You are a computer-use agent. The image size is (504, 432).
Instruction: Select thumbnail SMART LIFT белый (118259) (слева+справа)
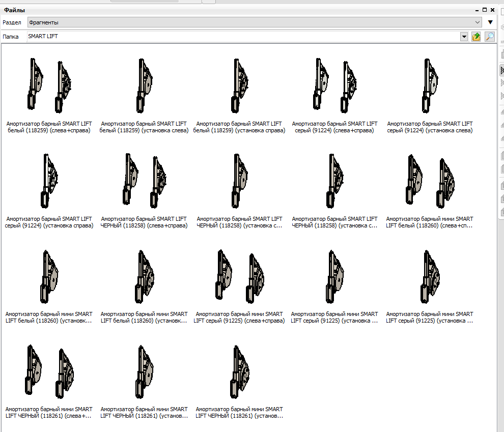[49, 85]
